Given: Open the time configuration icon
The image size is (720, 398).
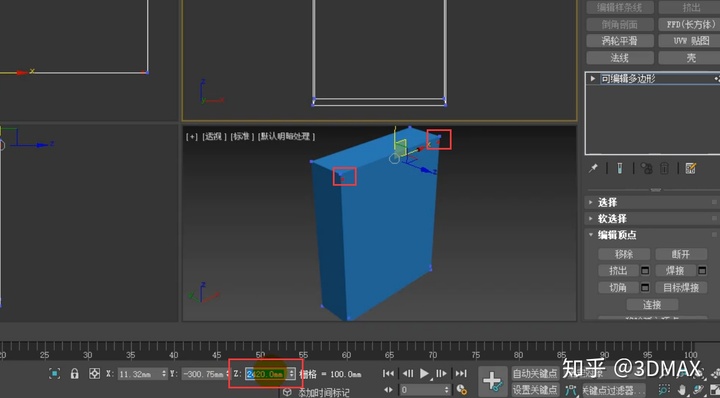Looking at the screenshot, I should [461, 390].
